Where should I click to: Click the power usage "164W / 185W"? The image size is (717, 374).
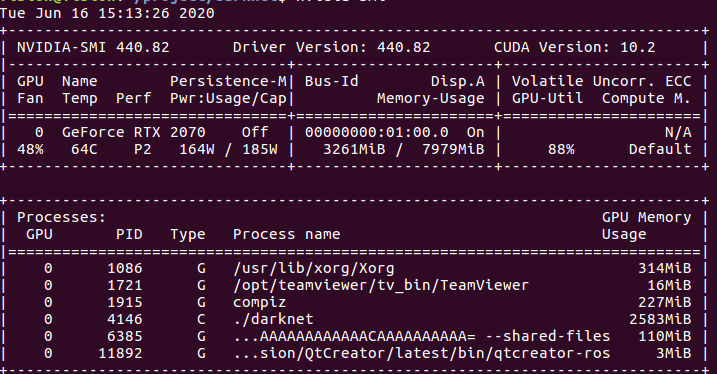point(228,150)
